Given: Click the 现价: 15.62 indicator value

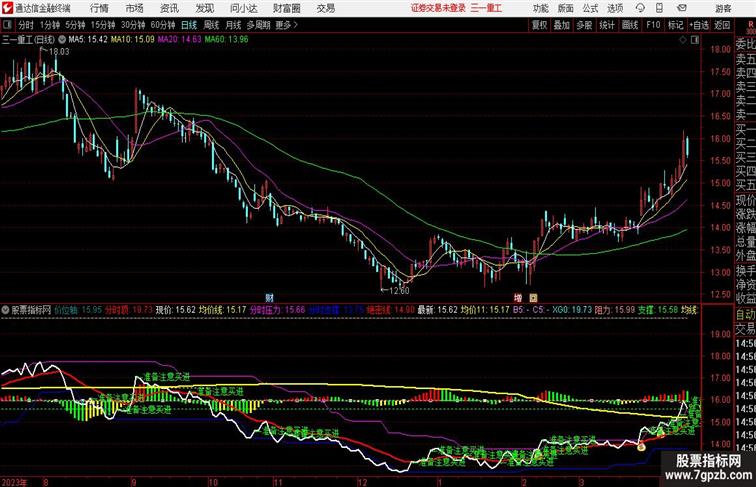Looking at the screenshot, I should tap(176, 310).
